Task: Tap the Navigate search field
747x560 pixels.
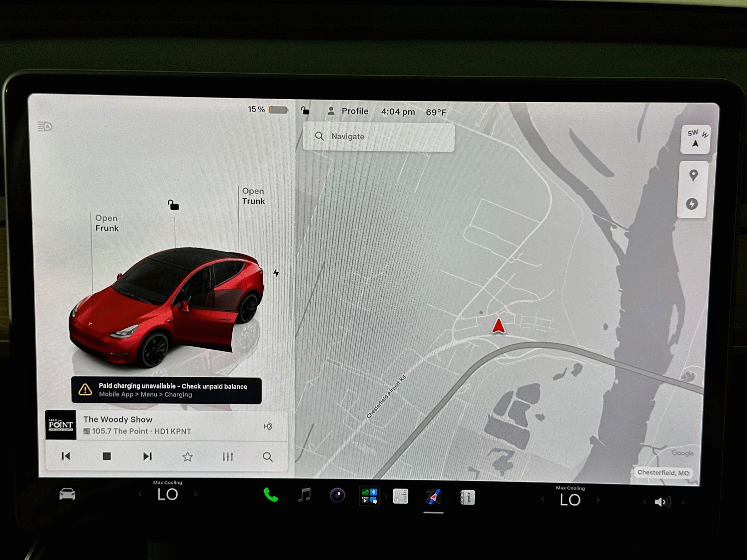Action: point(378,136)
